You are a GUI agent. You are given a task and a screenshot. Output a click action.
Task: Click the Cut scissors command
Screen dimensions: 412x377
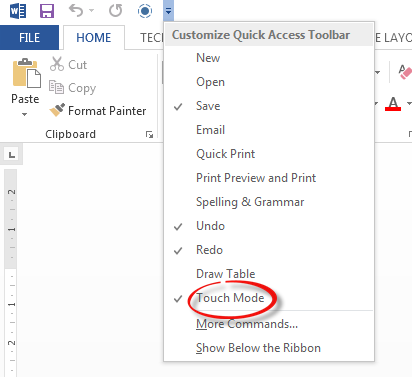[68, 64]
